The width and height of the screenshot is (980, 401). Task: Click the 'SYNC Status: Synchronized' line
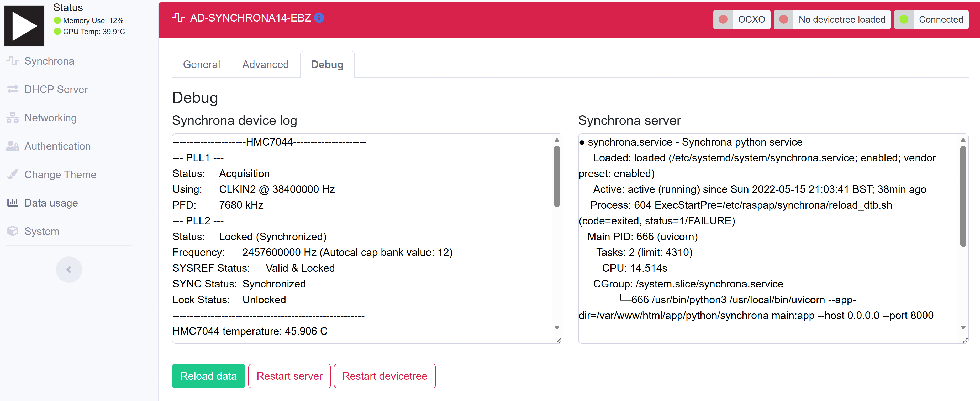click(239, 284)
